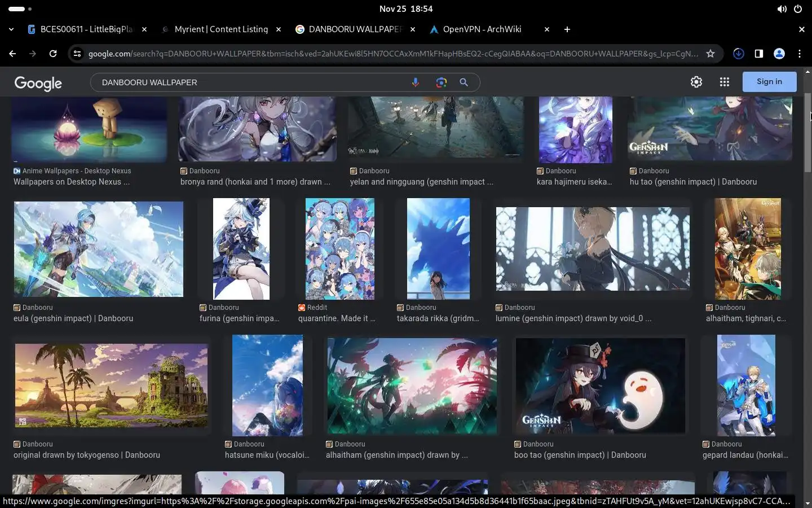Open a new browser tab
The image size is (812, 508).
click(567, 29)
